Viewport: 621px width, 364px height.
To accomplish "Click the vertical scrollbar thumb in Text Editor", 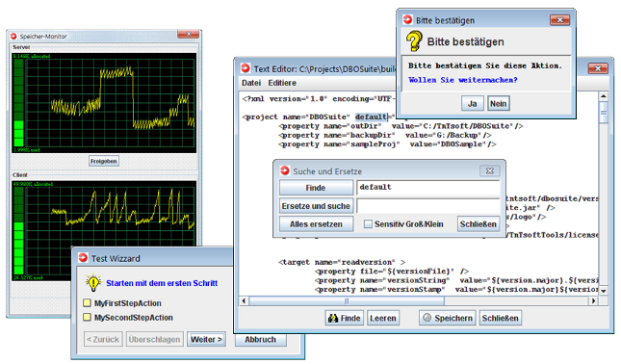I will pos(603,113).
